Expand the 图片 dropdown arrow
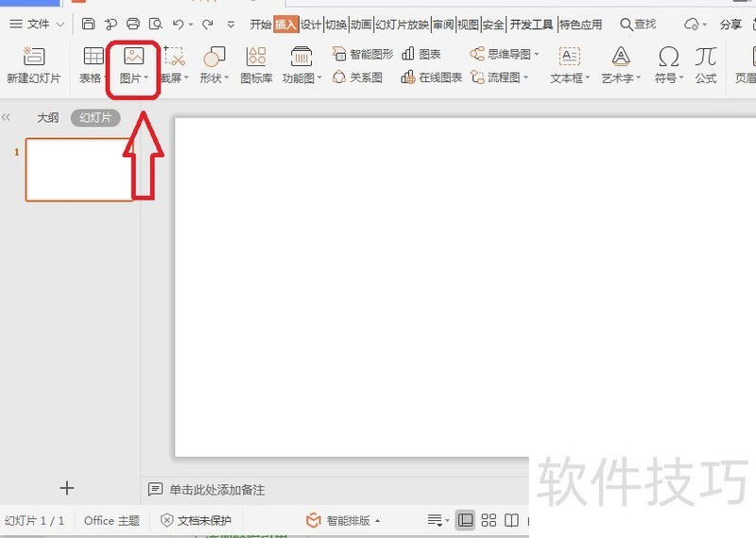 click(146, 78)
